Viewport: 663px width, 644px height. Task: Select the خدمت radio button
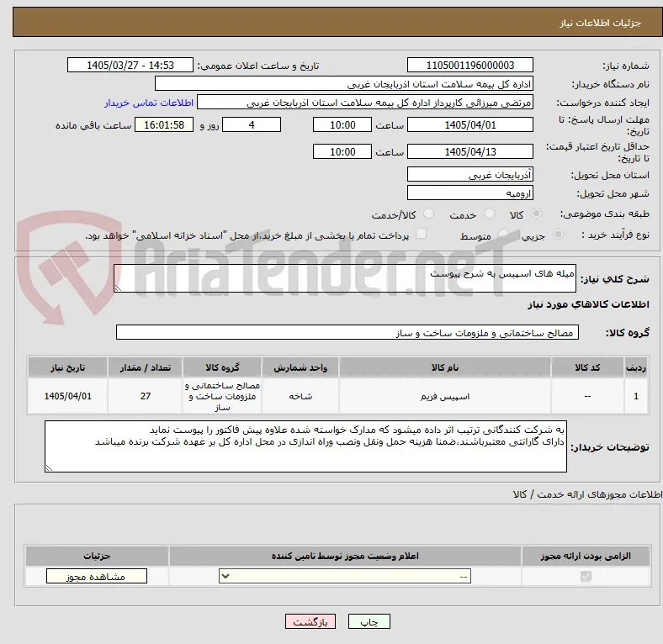(x=489, y=214)
